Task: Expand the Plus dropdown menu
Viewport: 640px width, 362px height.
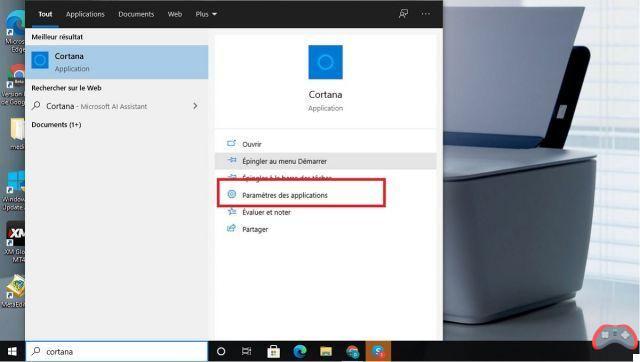Action: point(206,14)
